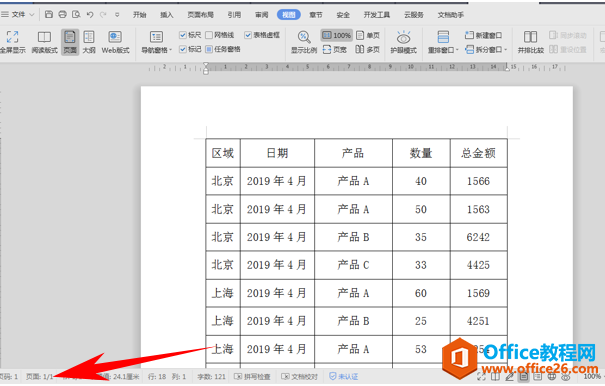605x386 pixels.
Task: Open the 开发工具 Developer Tools tab
Action: [377, 15]
